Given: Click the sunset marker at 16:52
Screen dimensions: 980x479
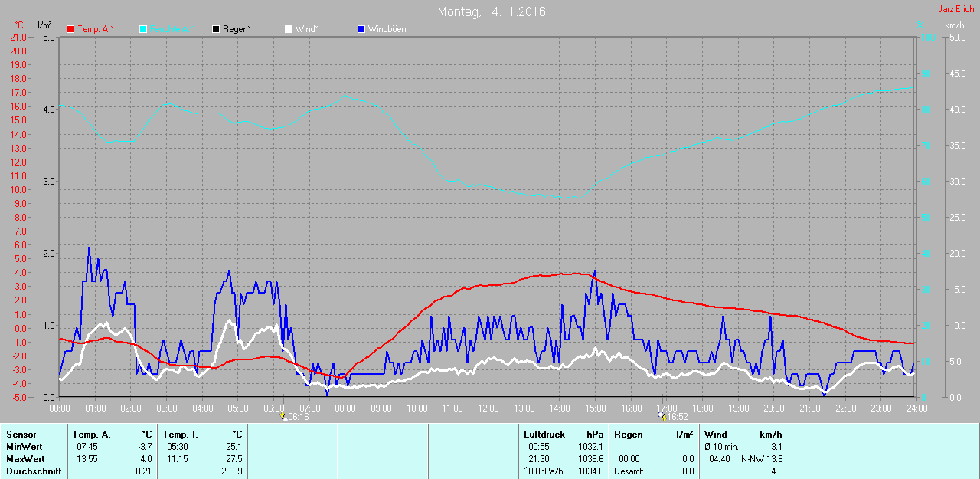Looking at the screenshot, I should 661,416.
